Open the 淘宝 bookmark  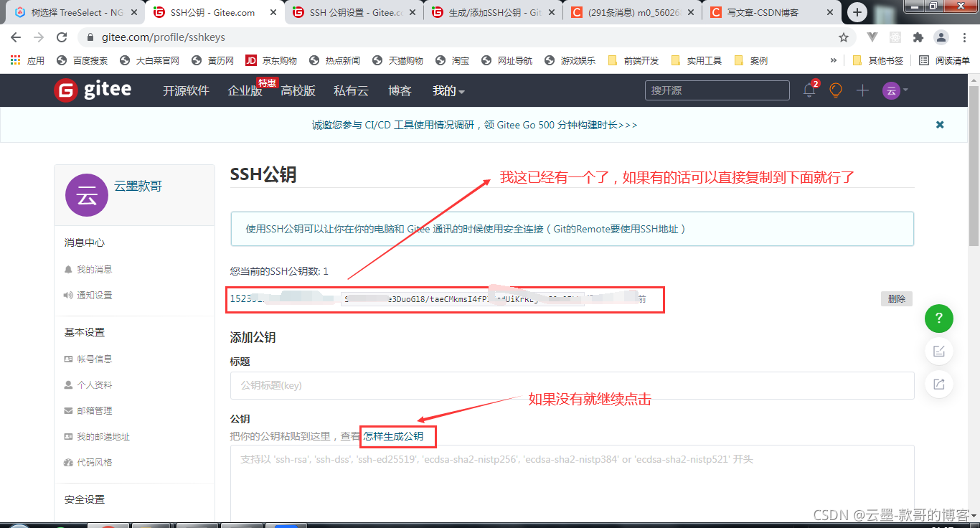pyautogui.click(x=452, y=61)
